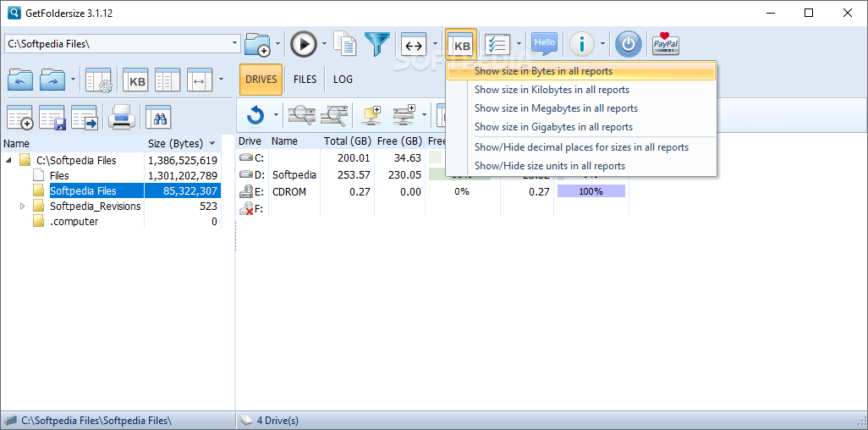Open dropdown arrow beside column width arrows icon
This screenshot has height=430, width=868.
436,43
